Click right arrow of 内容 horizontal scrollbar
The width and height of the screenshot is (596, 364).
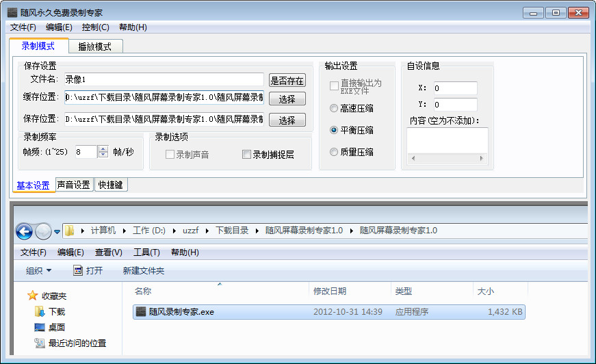pyautogui.click(x=482, y=158)
